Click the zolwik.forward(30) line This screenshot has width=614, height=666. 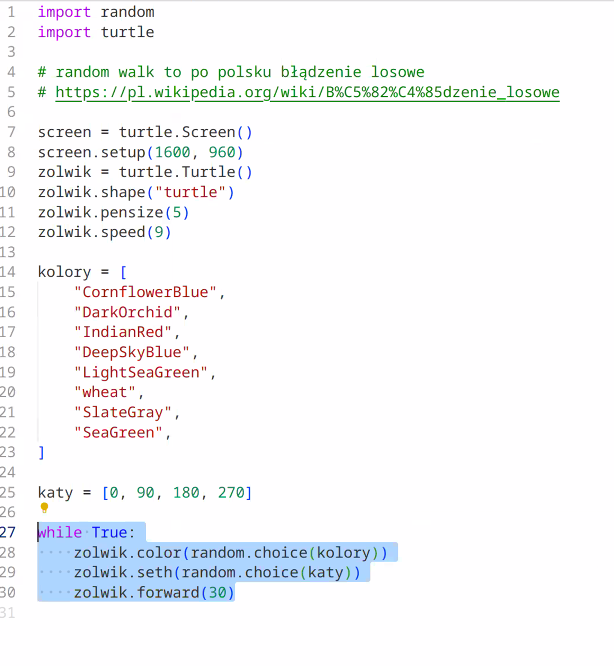click(154, 593)
